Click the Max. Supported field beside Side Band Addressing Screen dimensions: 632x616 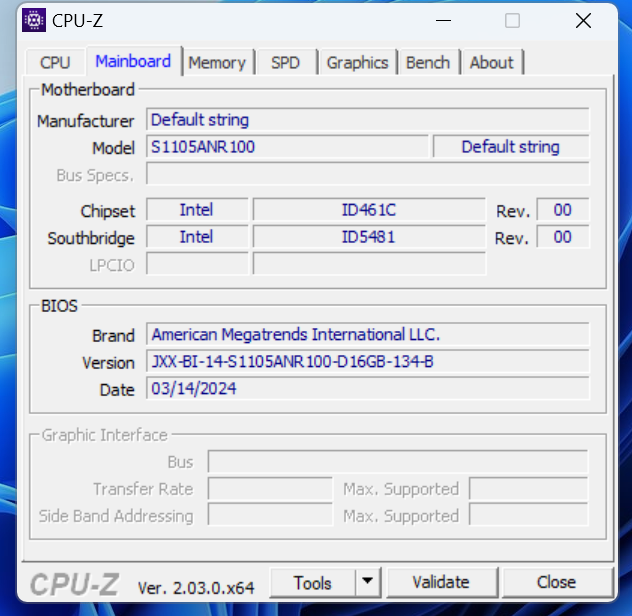coord(528,515)
